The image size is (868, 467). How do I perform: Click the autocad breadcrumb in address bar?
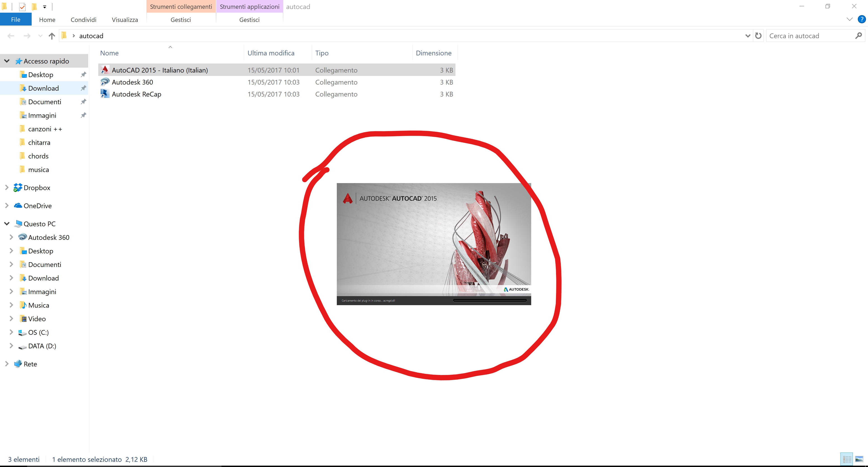pos(91,36)
